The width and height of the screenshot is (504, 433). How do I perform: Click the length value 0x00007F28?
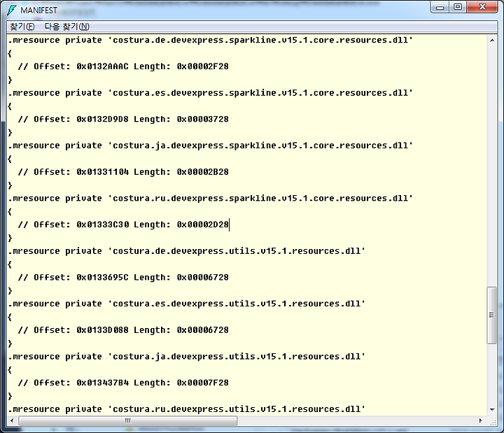(x=203, y=383)
